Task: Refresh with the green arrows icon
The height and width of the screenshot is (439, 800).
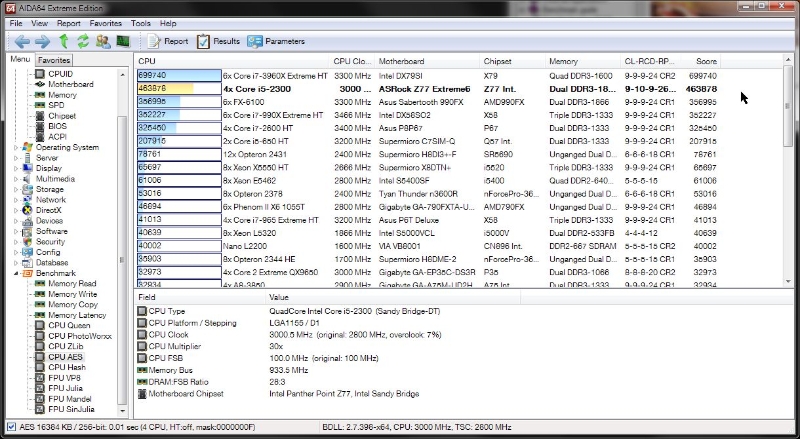Action: point(83,41)
